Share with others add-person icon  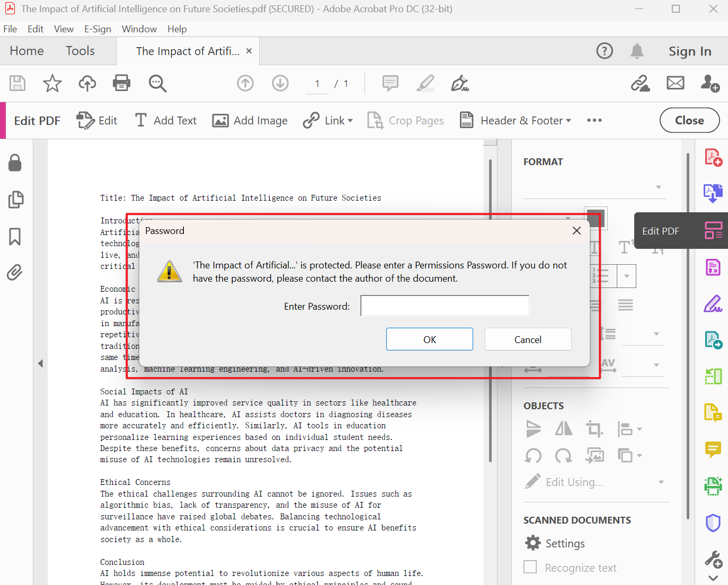click(x=710, y=83)
